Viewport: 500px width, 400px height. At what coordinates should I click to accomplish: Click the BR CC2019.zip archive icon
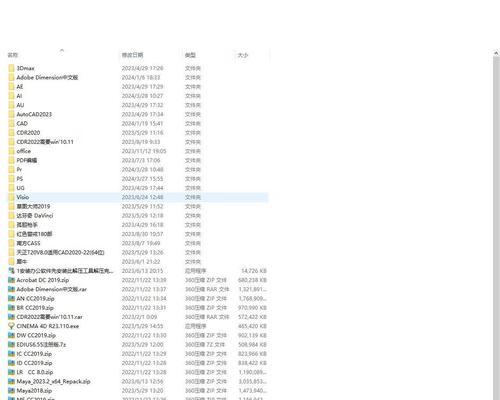pyautogui.click(x=11, y=308)
